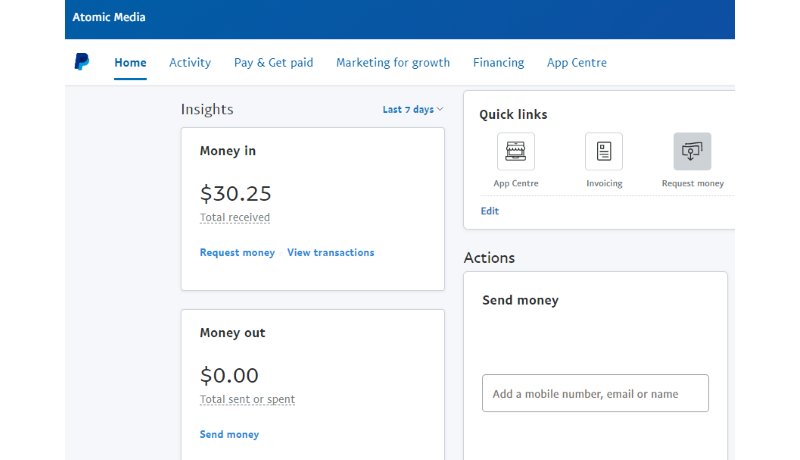Click the Add mobile number, email or name field

pos(595,394)
